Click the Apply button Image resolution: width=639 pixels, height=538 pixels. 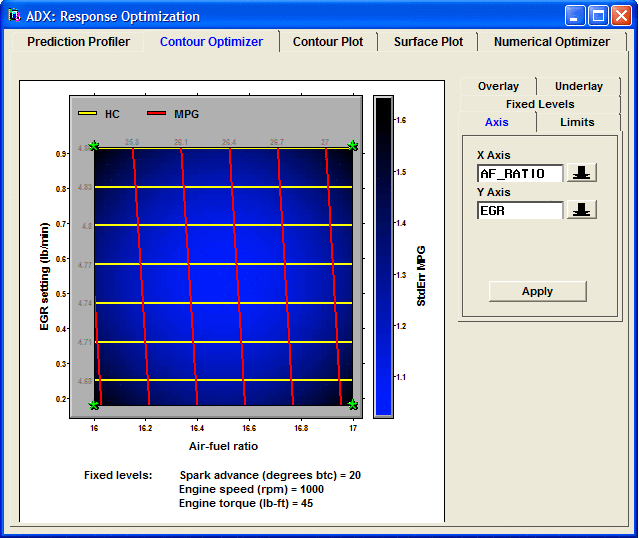tap(538, 291)
